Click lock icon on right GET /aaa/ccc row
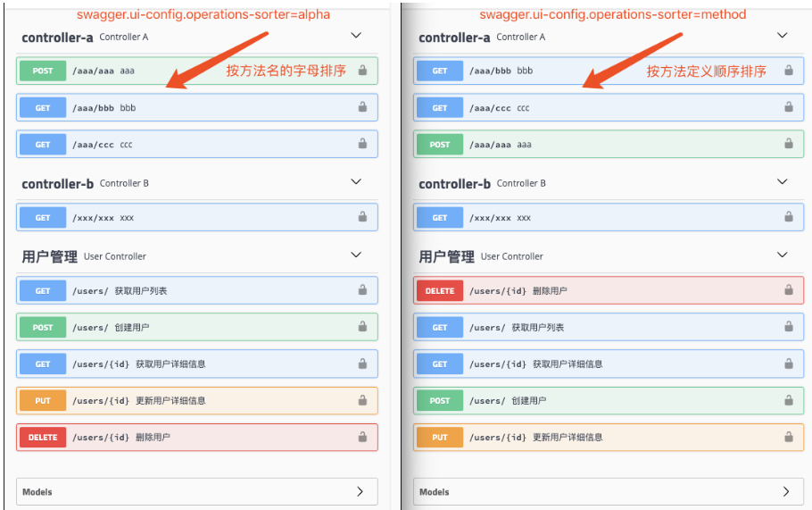812x510 pixels. pyautogui.click(x=789, y=107)
